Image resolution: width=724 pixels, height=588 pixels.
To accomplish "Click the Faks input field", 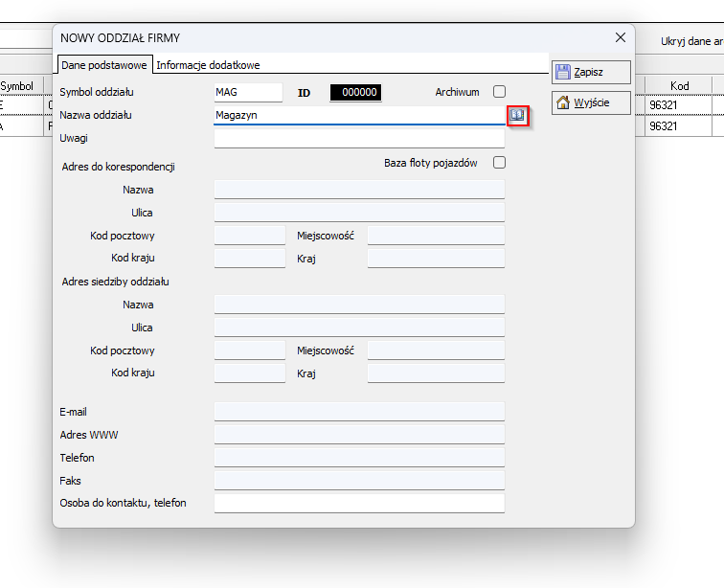I will (359, 480).
